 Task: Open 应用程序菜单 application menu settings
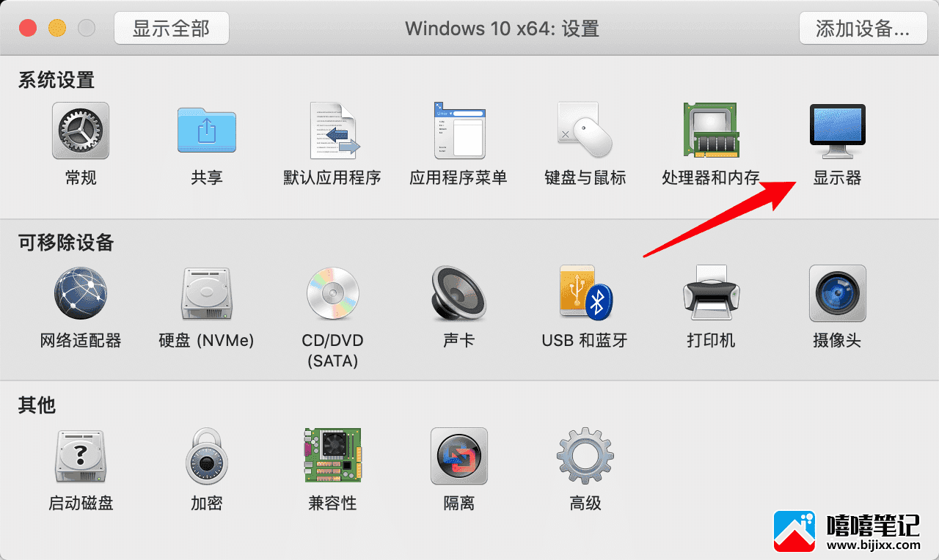pos(459,130)
